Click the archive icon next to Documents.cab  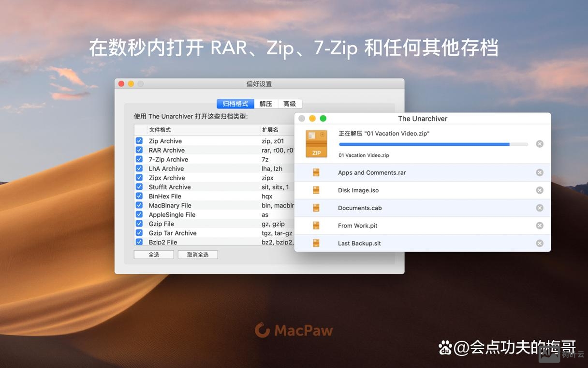[x=316, y=208]
